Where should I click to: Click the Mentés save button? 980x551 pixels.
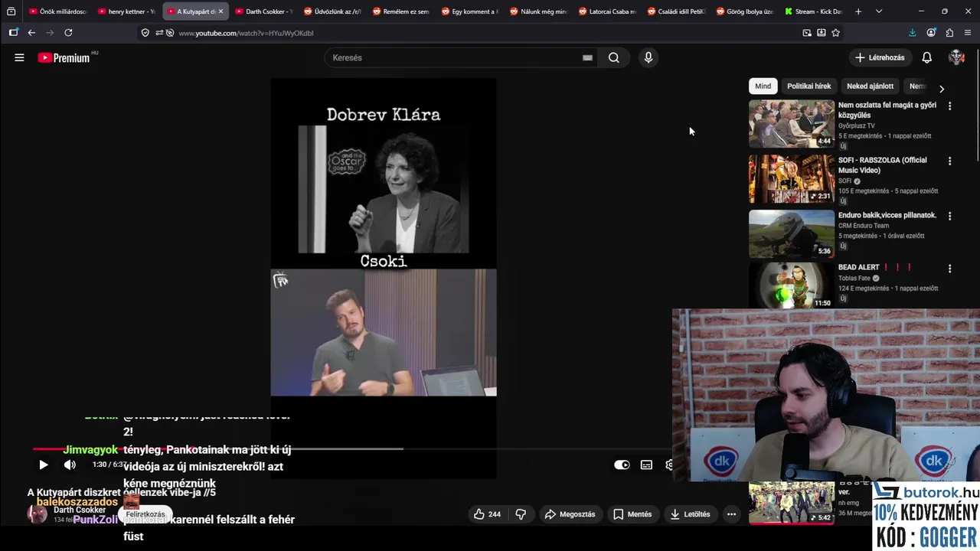(x=632, y=514)
